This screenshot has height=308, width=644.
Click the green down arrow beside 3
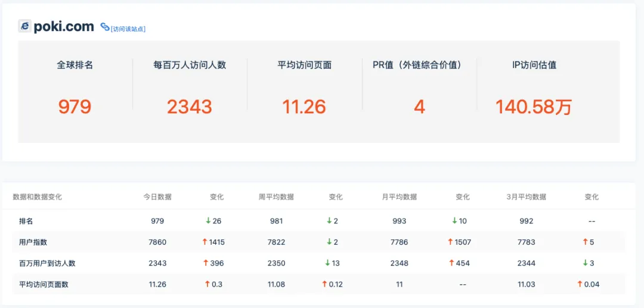click(x=586, y=263)
